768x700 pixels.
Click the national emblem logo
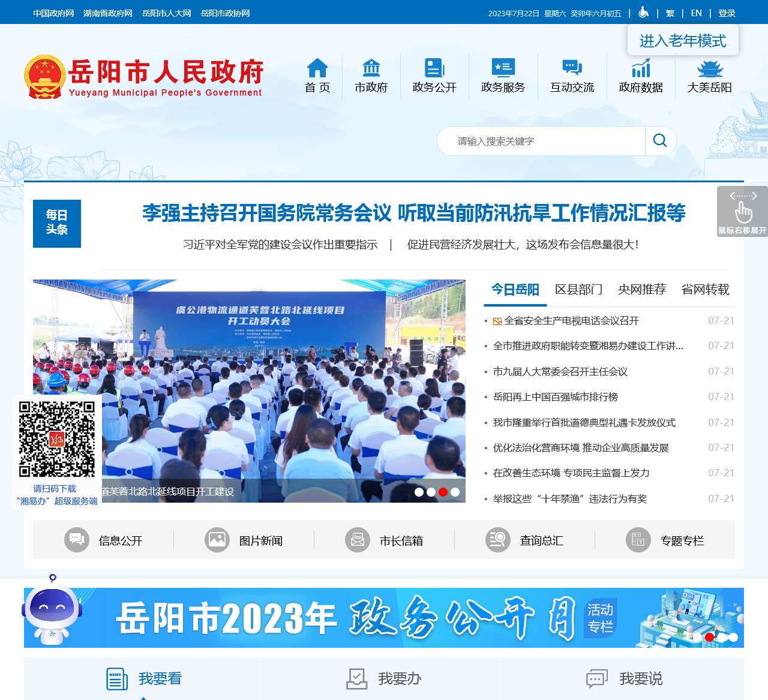(x=44, y=77)
